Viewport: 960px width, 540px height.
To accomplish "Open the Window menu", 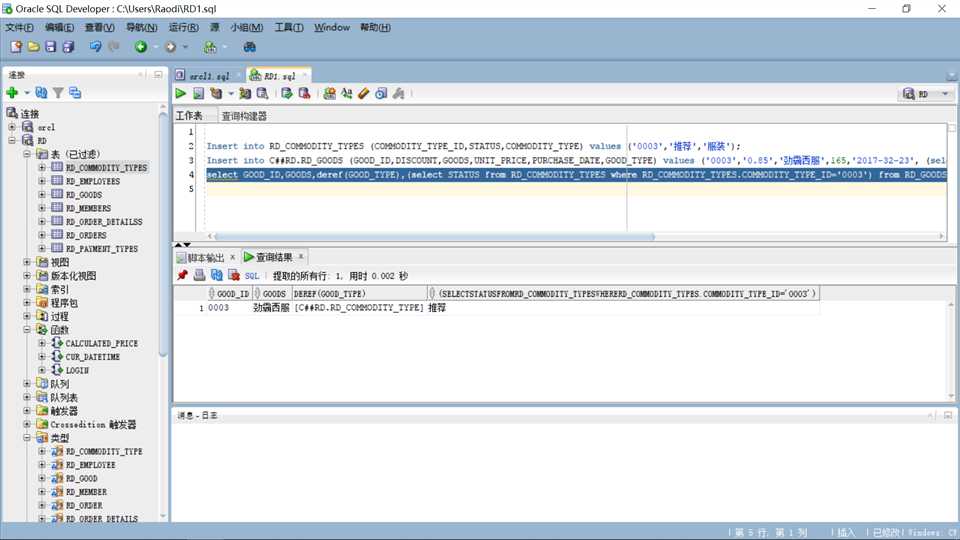I will (x=332, y=28).
